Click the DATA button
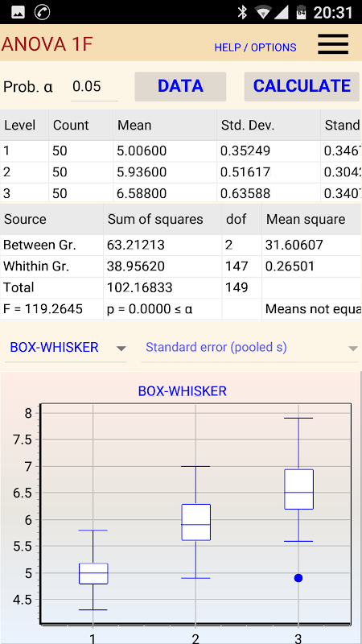 (x=180, y=86)
